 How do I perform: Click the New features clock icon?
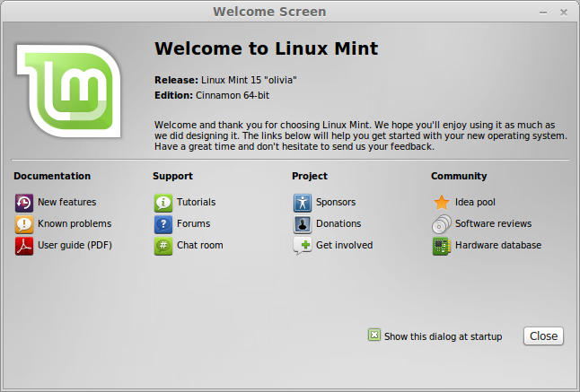(23, 203)
